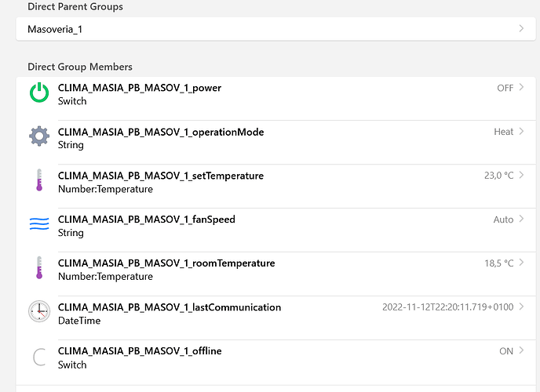The height and width of the screenshot is (392, 540).
Task: Click the offline item loading icon
Action: [x=39, y=357]
